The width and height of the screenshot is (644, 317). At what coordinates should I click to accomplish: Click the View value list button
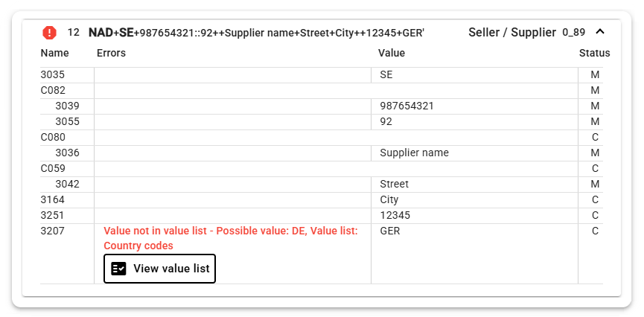tap(160, 269)
